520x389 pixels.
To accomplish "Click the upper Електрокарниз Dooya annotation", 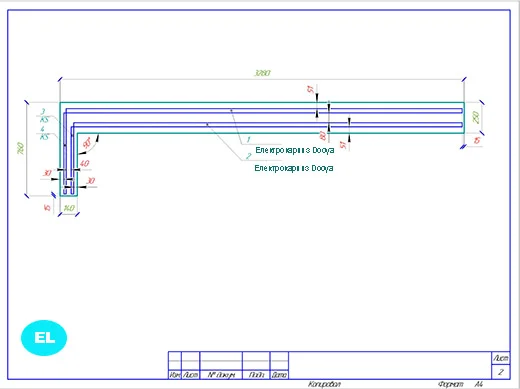I will pyautogui.click(x=295, y=150).
